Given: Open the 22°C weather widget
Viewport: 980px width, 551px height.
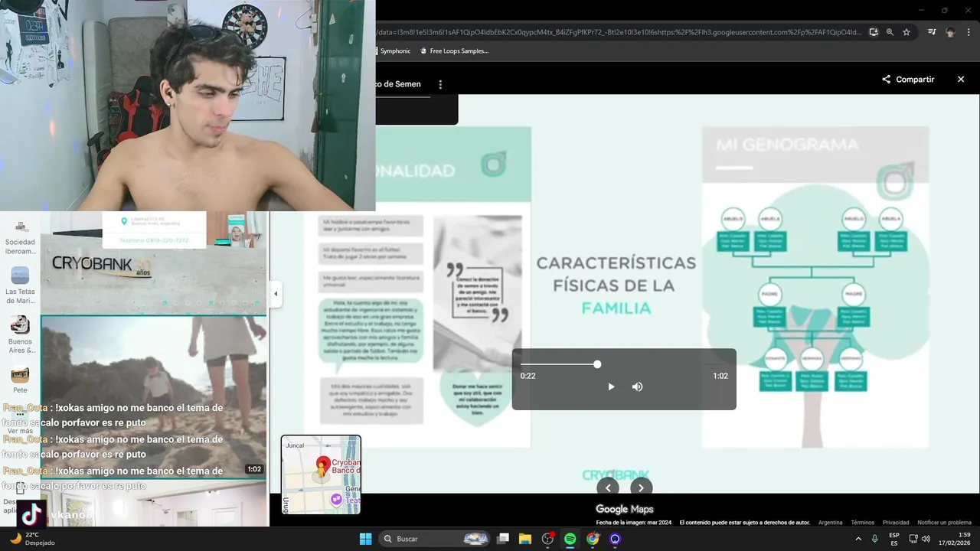Looking at the screenshot, I should click(x=32, y=539).
